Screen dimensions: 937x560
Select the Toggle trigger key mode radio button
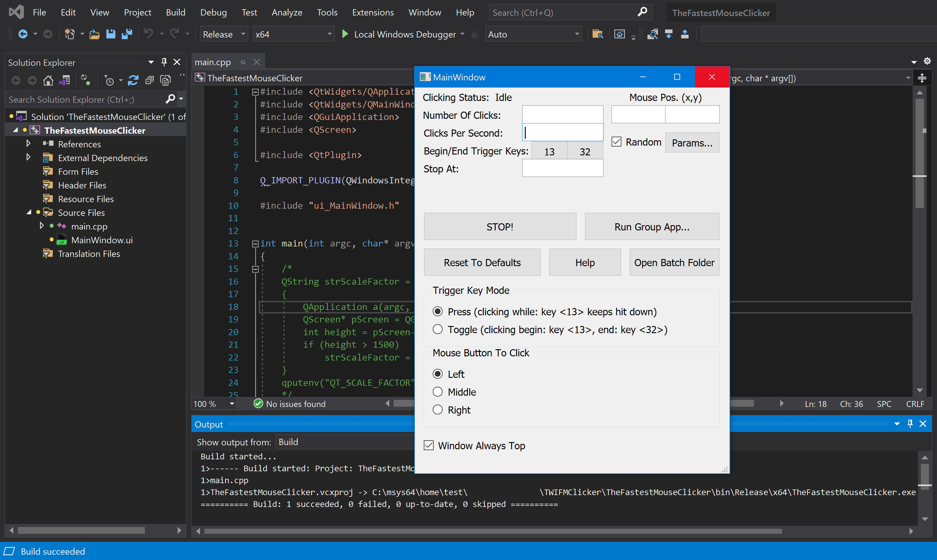pyautogui.click(x=438, y=330)
